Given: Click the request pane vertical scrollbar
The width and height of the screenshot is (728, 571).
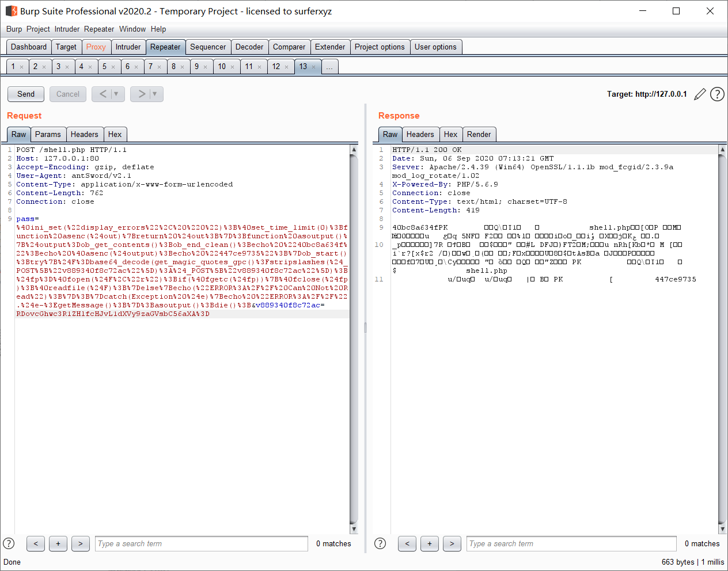Looking at the screenshot, I should click(x=354, y=338).
